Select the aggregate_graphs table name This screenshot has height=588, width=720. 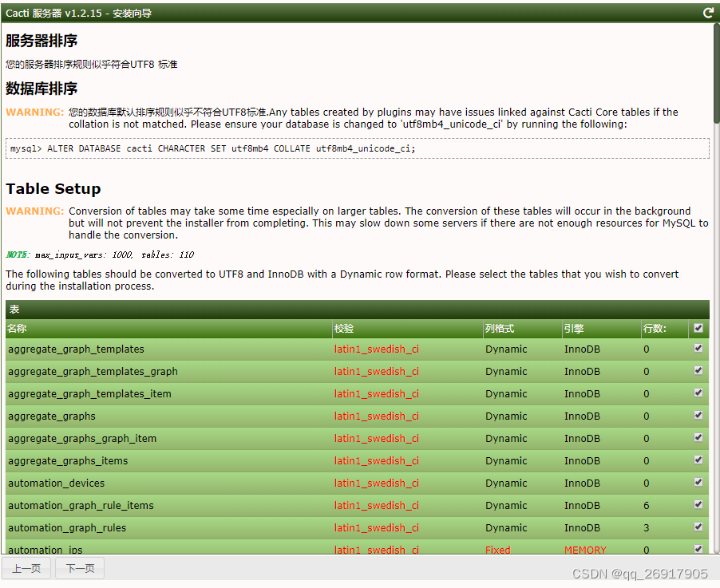click(52, 416)
